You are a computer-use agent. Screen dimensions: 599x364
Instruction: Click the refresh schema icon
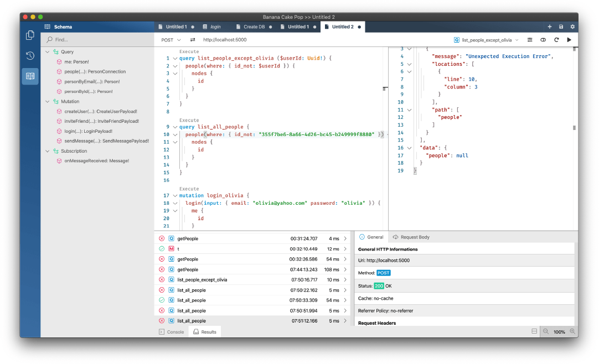[556, 40]
